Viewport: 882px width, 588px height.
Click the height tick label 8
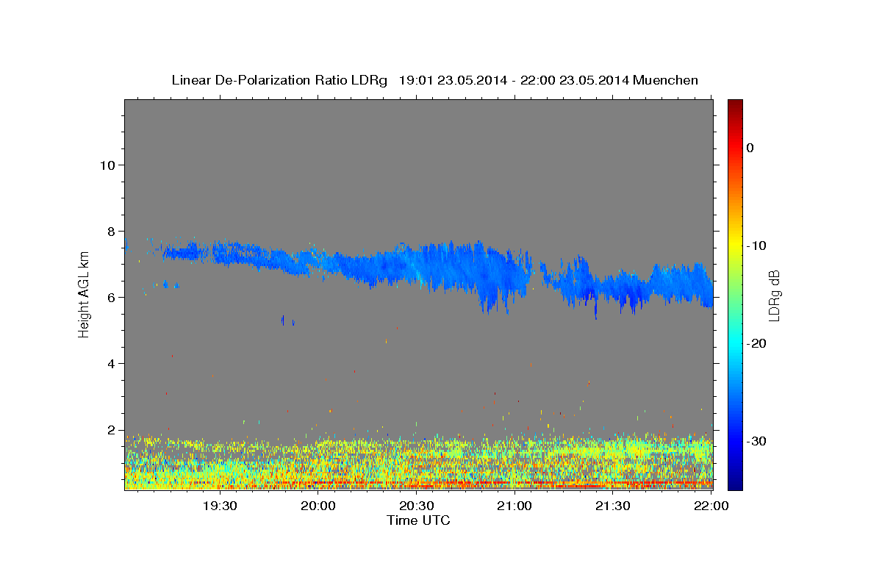click(x=112, y=231)
